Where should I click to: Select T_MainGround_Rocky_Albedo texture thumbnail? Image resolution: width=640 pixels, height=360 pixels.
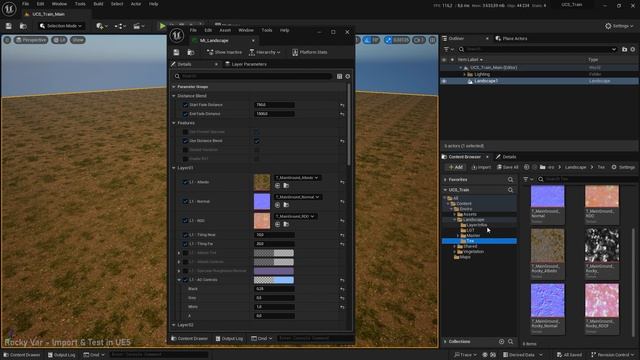547,245
